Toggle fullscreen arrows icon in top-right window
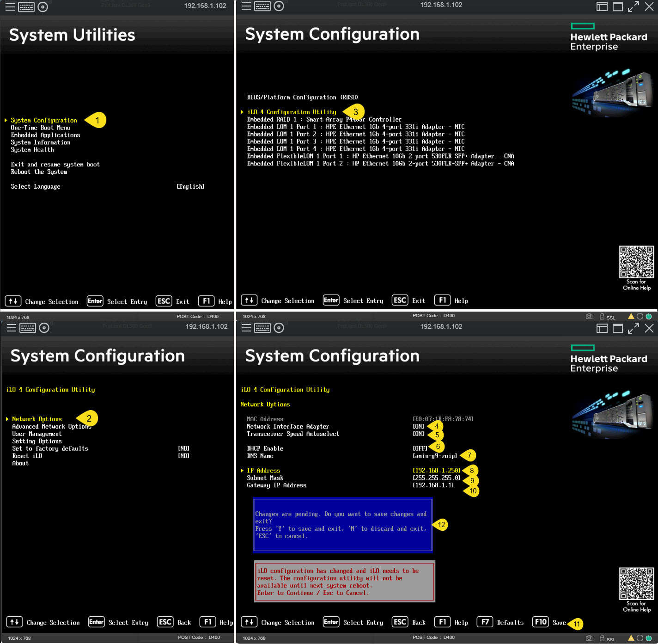This screenshot has height=644, width=658. click(634, 6)
